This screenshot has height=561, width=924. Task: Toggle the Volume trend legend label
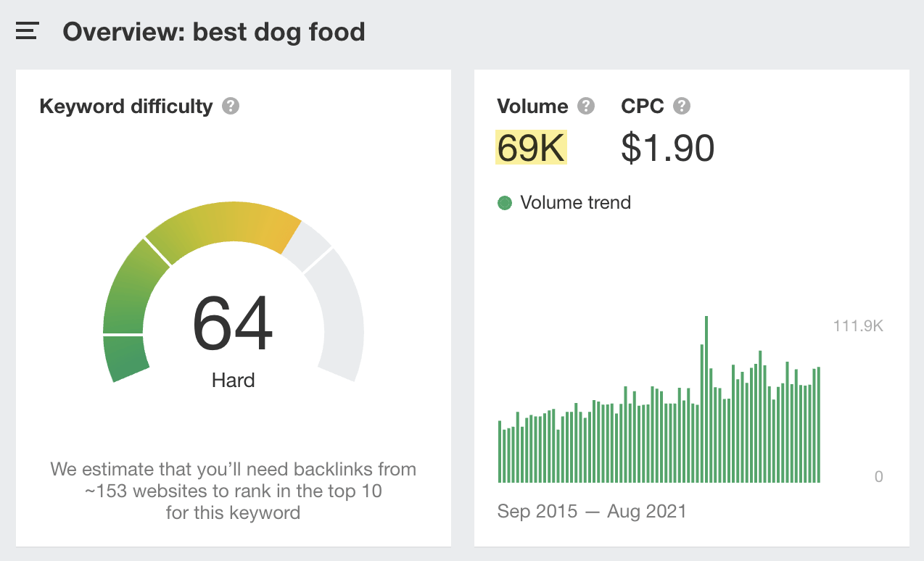[575, 203]
